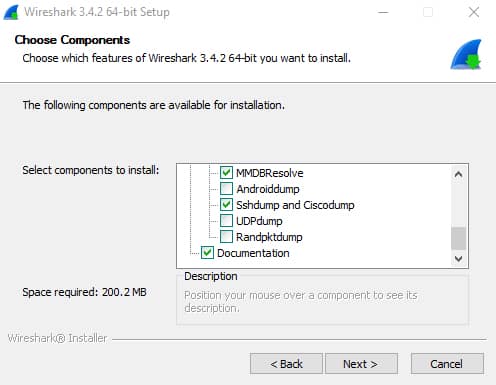Select the Androiddump component label

coord(268,189)
